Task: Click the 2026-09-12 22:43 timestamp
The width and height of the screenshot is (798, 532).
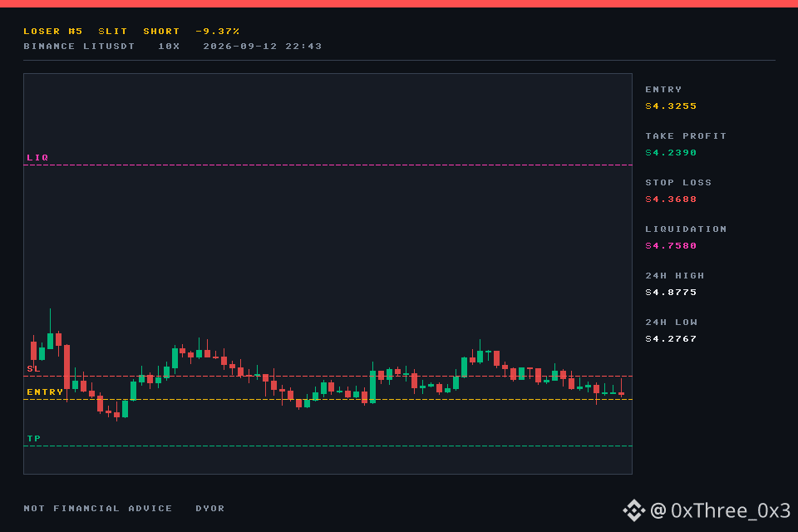Action: click(x=263, y=47)
